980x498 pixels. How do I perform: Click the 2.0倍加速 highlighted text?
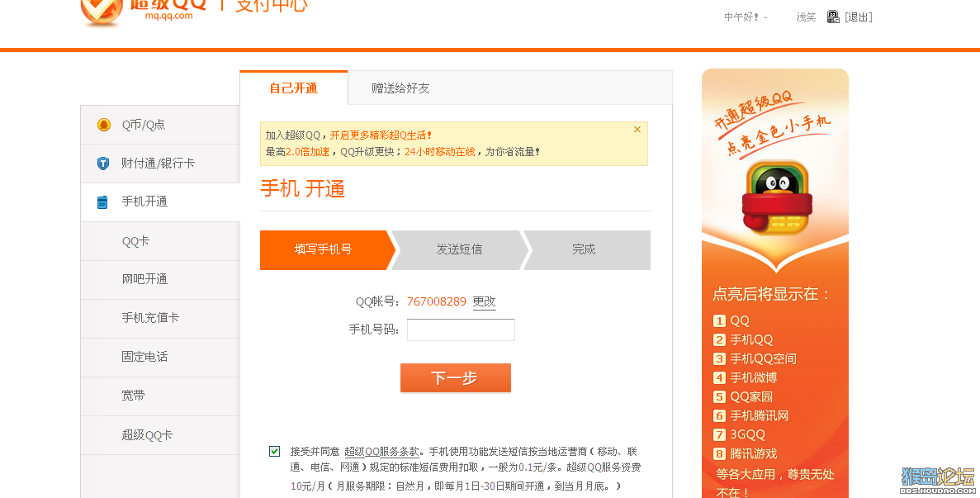click(307, 152)
